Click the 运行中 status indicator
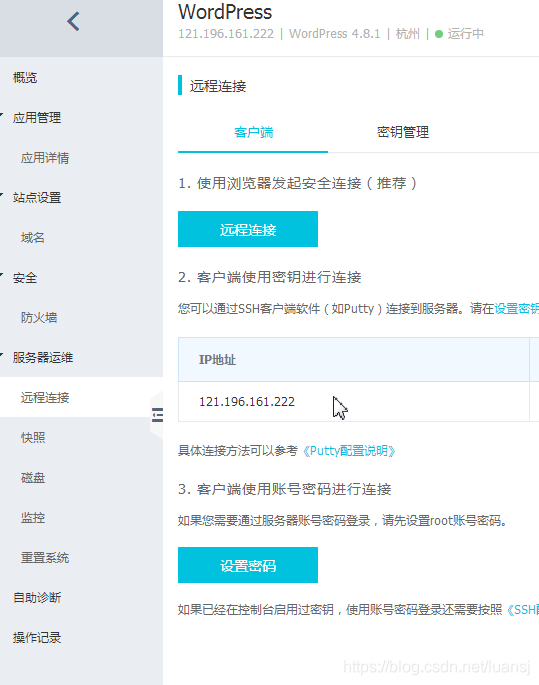The image size is (539, 685). 460,34
